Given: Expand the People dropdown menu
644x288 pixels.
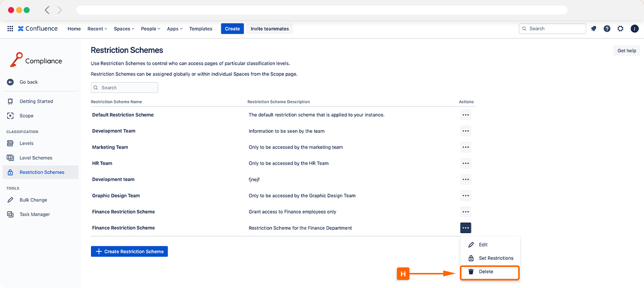Looking at the screenshot, I should (150, 29).
